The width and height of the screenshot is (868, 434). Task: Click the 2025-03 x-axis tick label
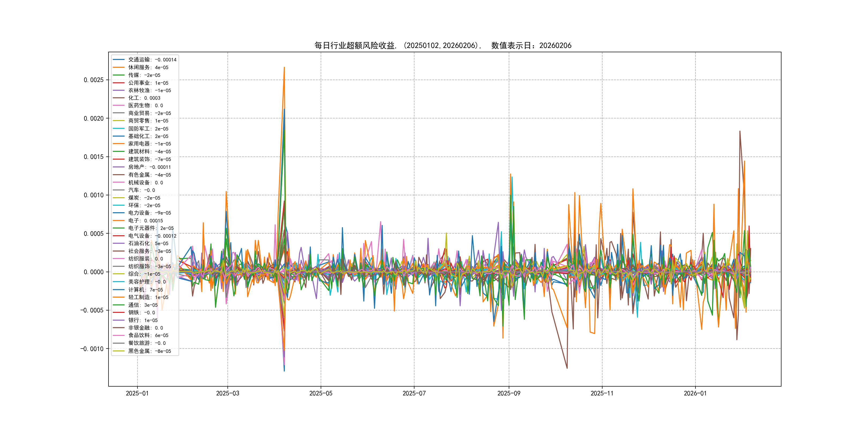pos(227,393)
